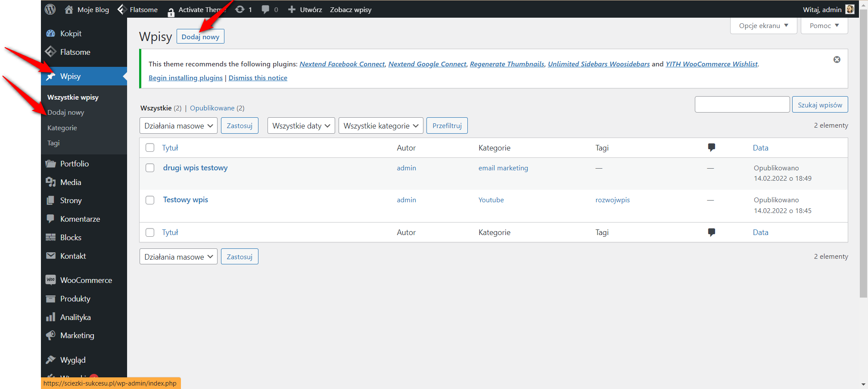Screen dimensions: 868x389
Task: Open the Kategorie submenu item
Action: pos(62,128)
